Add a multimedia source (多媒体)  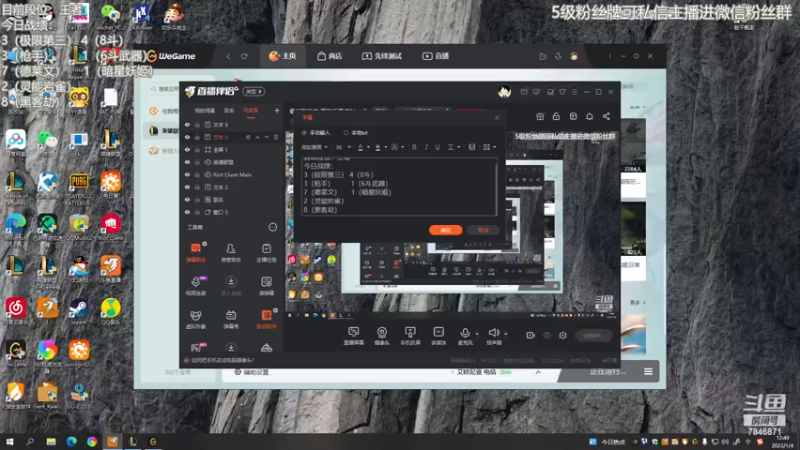pyautogui.click(x=438, y=336)
